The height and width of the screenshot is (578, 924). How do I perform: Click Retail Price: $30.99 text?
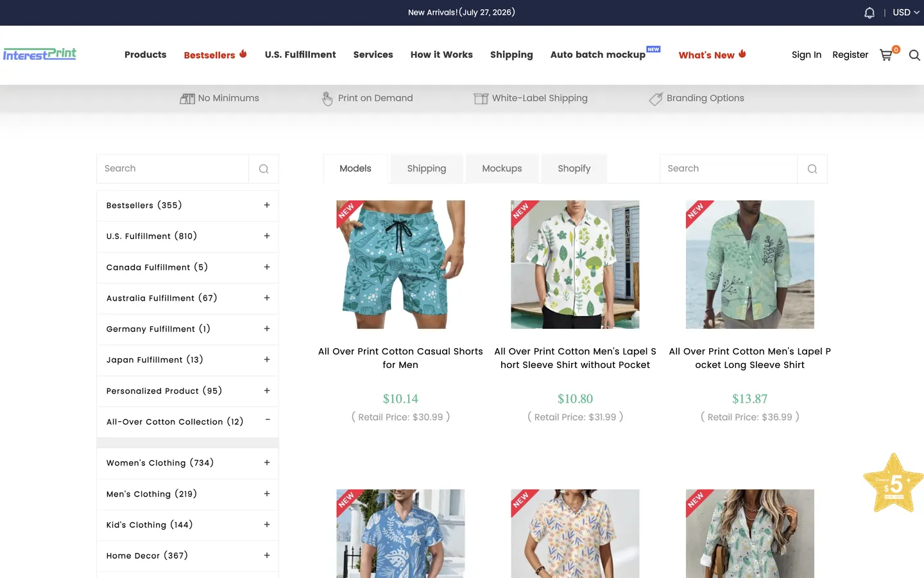coord(400,417)
